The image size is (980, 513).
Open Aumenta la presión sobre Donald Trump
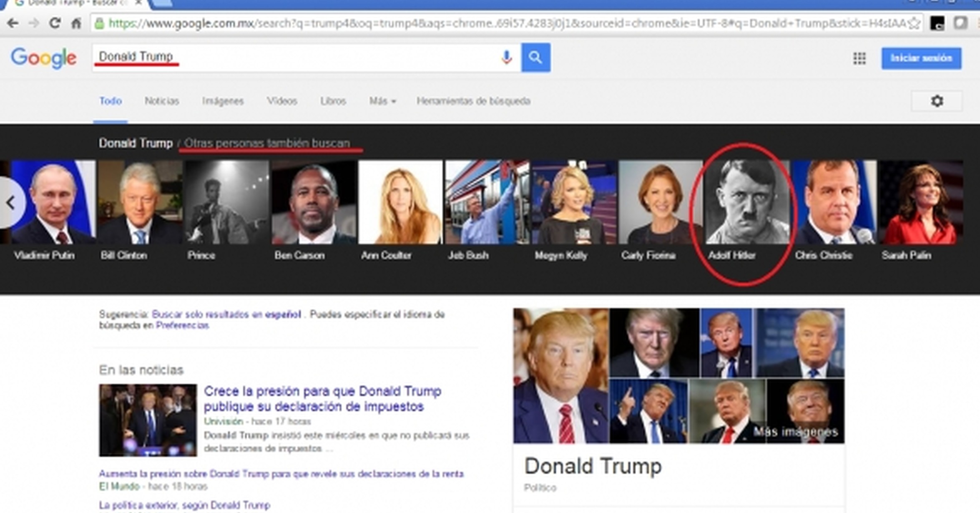[281, 474]
